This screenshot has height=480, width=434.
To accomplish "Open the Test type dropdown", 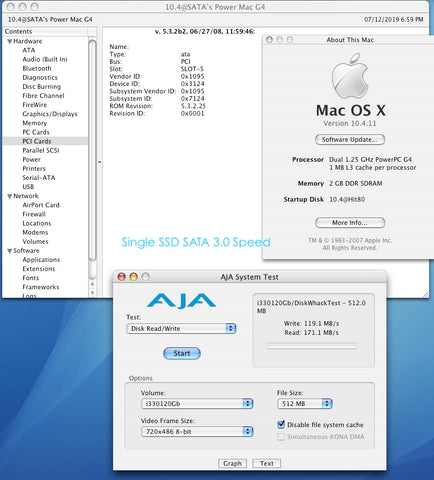I will coord(181,328).
